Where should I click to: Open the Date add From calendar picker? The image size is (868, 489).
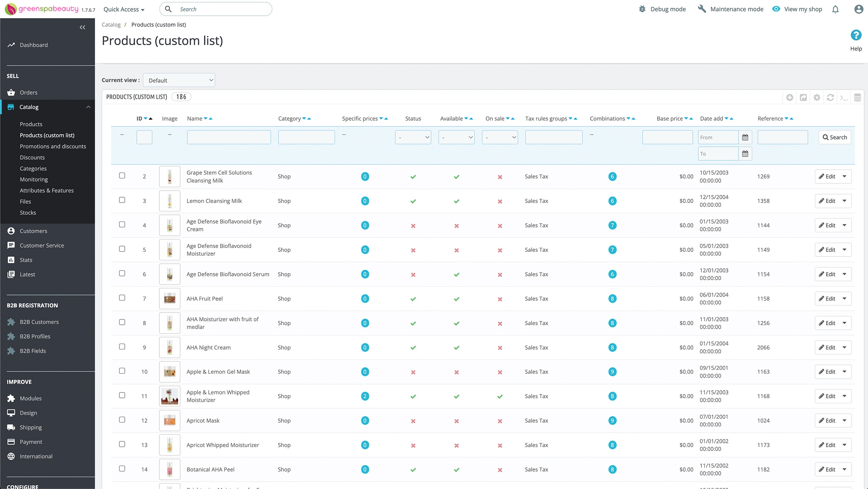tap(745, 137)
